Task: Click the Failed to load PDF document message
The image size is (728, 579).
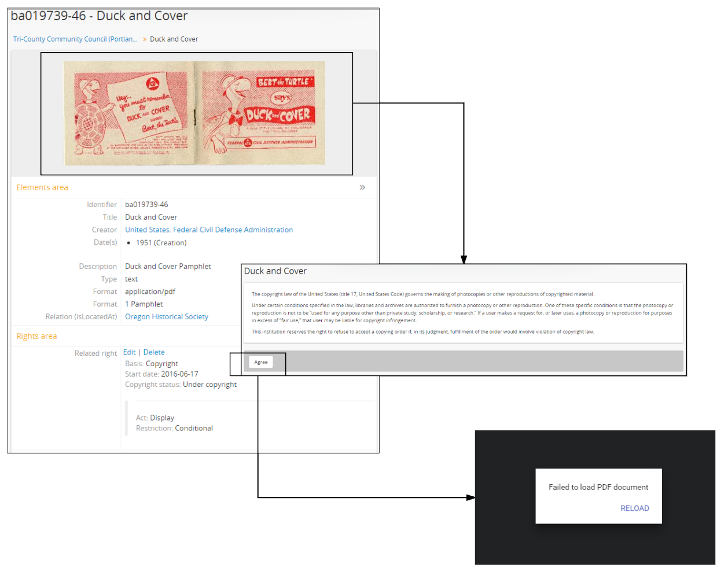Action: pos(598,488)
